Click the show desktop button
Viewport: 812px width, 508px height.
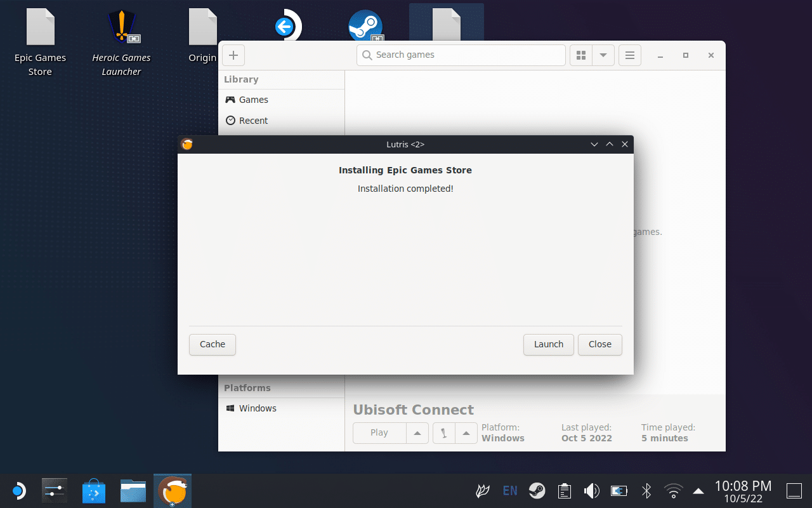pos(794,491)
